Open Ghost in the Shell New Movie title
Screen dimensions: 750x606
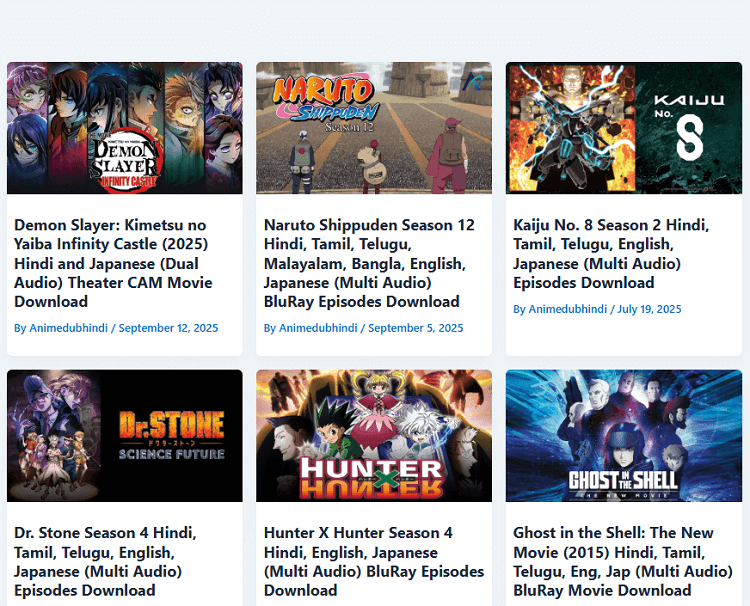pyautogui.click(x=623, y=562)
